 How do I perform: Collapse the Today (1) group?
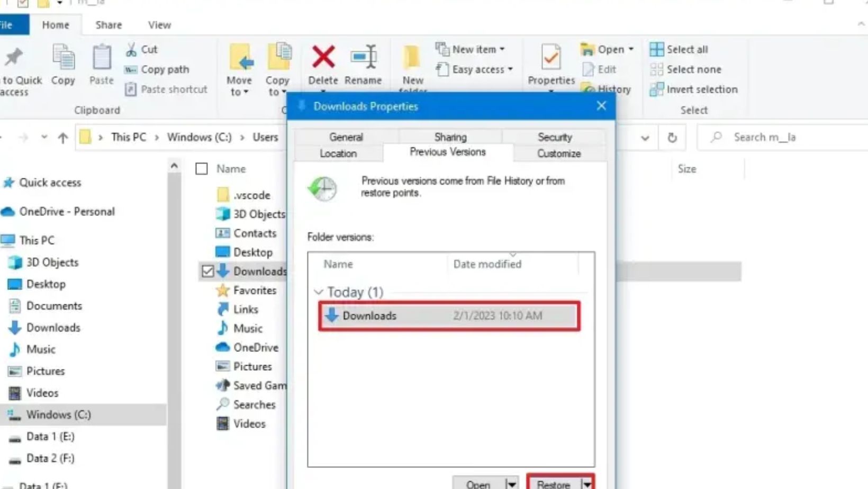[x=319, y=292]
